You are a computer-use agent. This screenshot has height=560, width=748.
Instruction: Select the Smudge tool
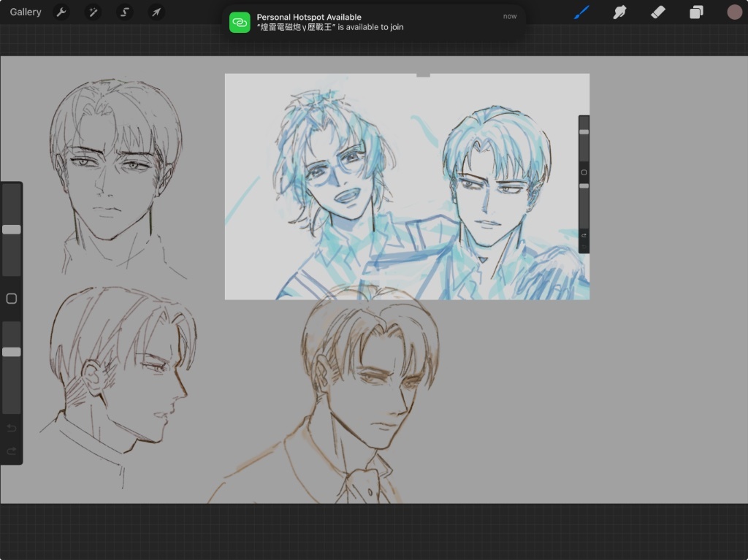pos(619,12)
